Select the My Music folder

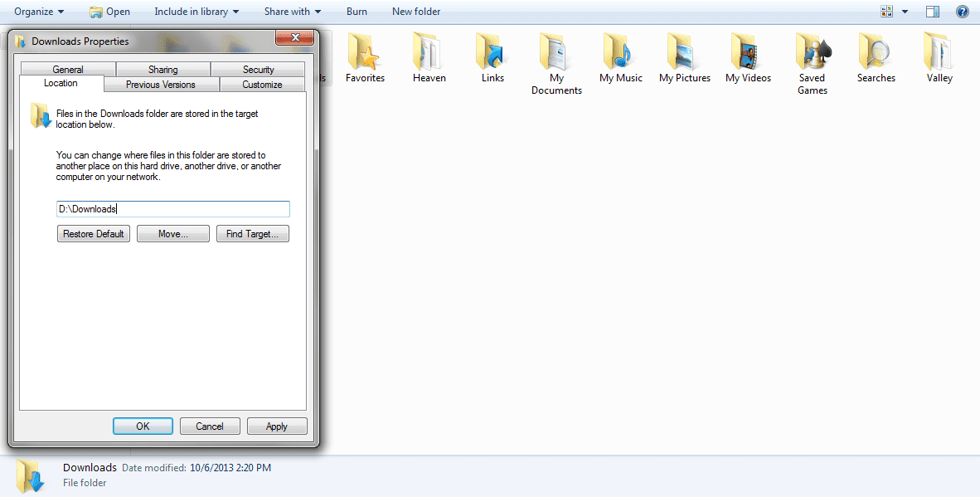click(x=621, y=52)
